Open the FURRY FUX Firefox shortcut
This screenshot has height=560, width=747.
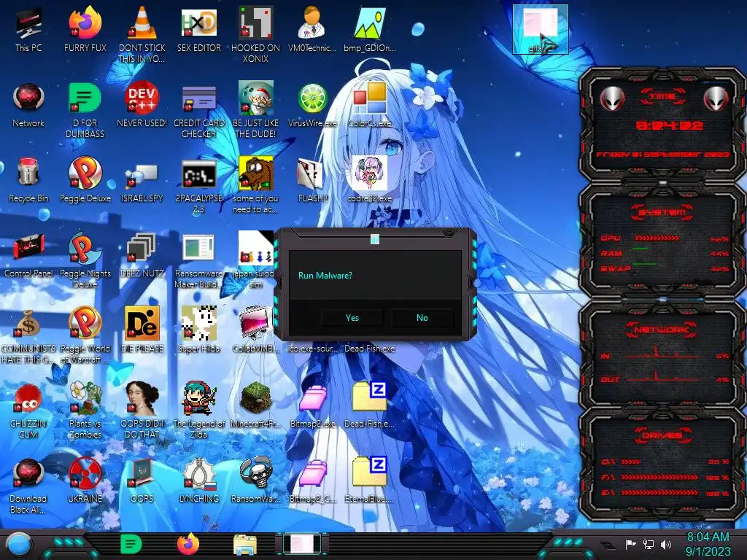(85, 28)
